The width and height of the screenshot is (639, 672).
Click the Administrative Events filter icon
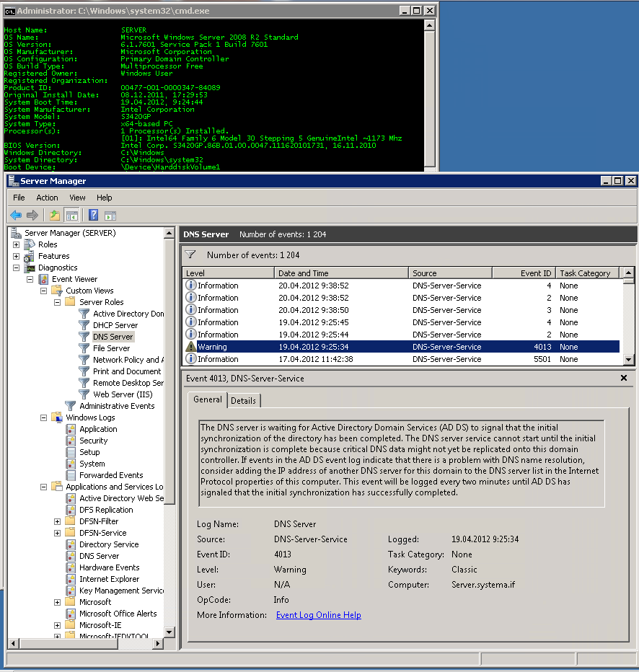70,406
